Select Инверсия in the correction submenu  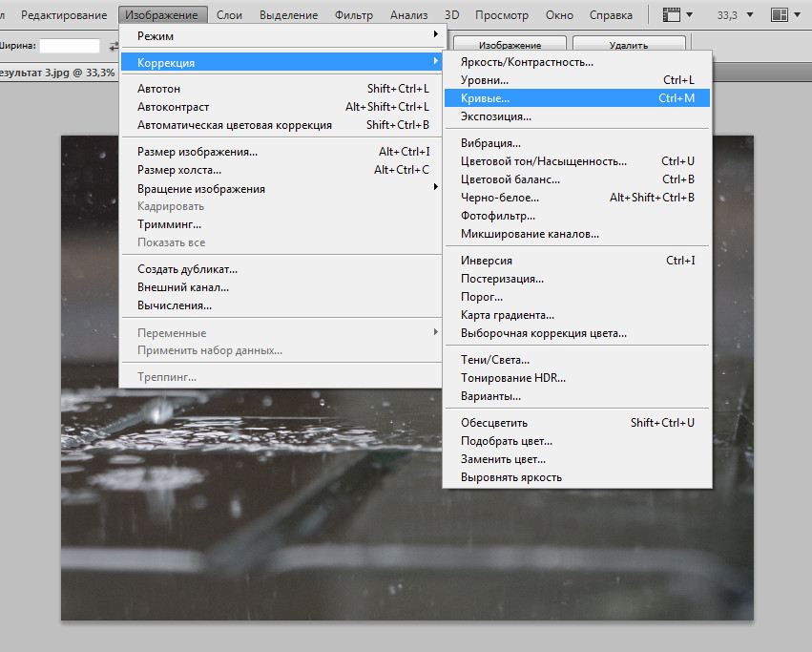[x=577, y=261]
